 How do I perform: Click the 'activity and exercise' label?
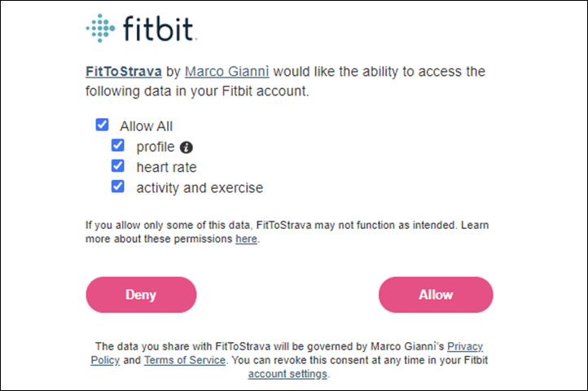(200, 188)
